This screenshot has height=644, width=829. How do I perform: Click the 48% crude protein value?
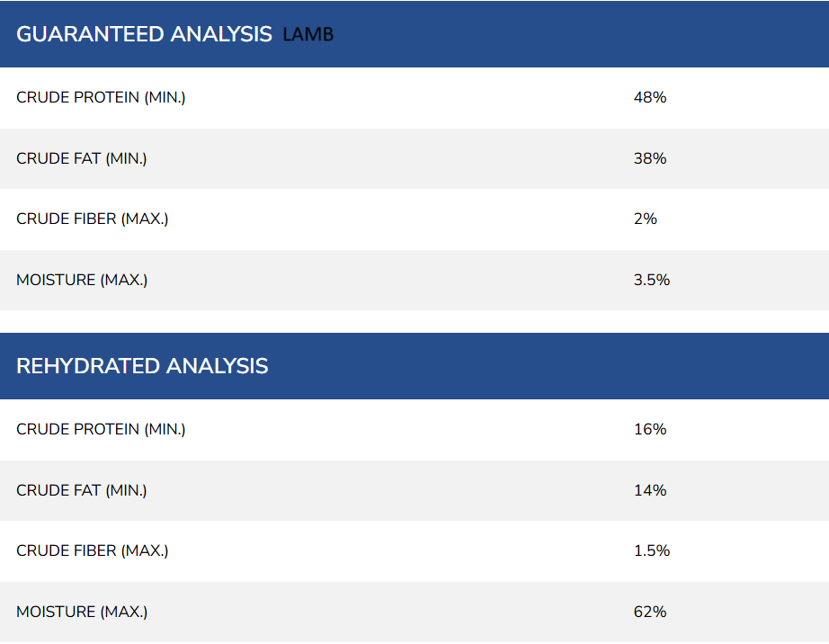tap(650, 97)
